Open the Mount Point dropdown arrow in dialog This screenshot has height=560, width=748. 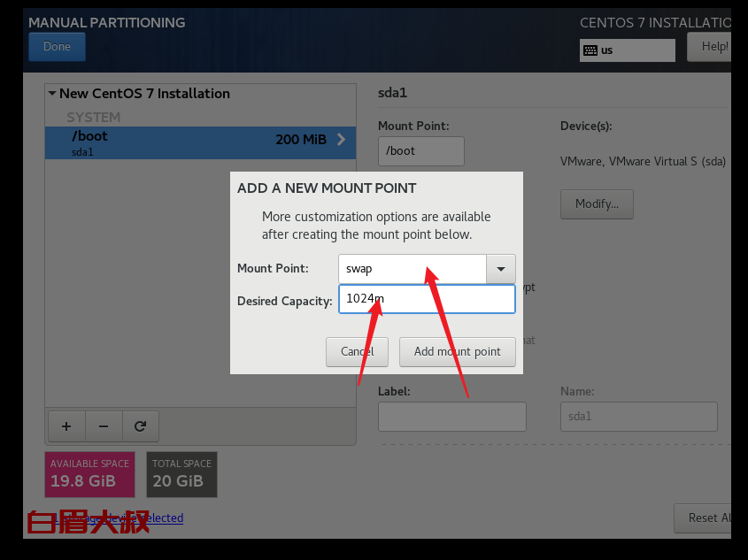click(501, 269)
